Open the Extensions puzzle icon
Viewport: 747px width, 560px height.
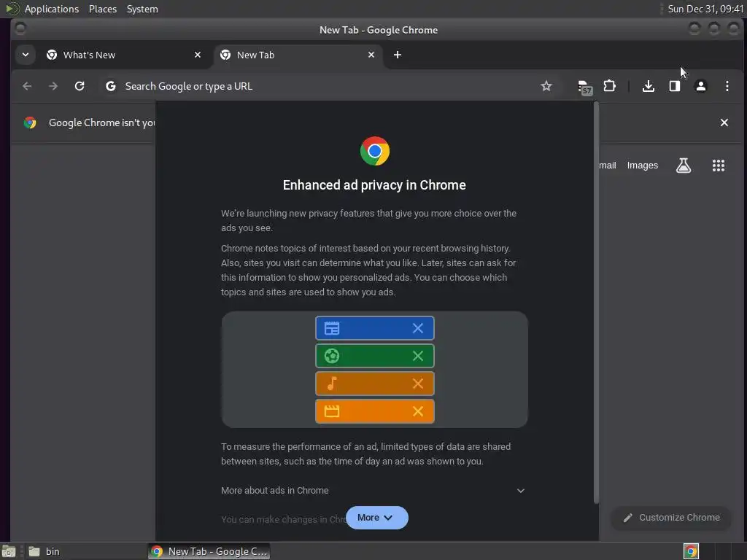point(609,86)
